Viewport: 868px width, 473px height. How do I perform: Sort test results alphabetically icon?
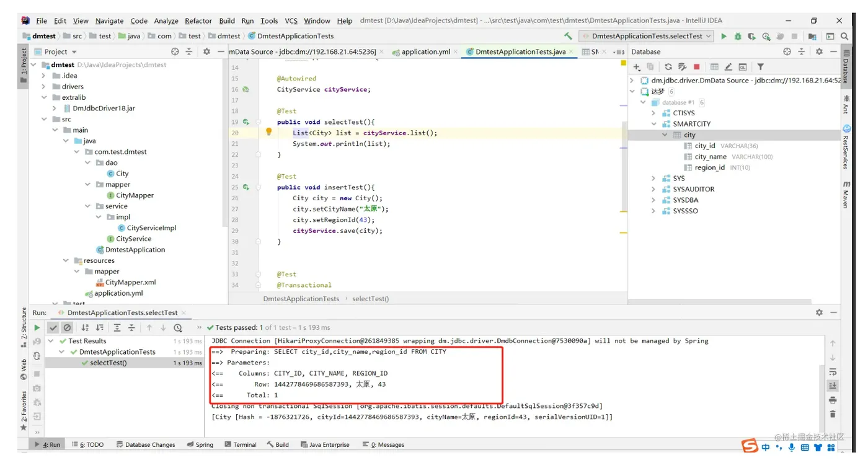tap(85, 328)
